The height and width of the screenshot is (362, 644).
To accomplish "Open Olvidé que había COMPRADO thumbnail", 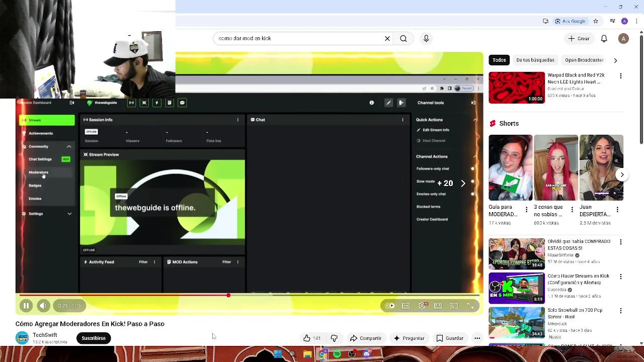I will [x=517, y=254].
